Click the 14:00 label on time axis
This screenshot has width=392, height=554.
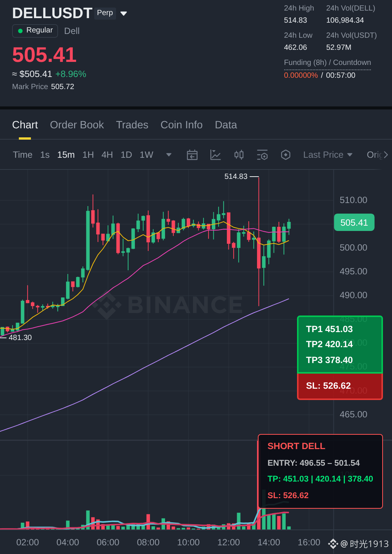tap(269, 543)
